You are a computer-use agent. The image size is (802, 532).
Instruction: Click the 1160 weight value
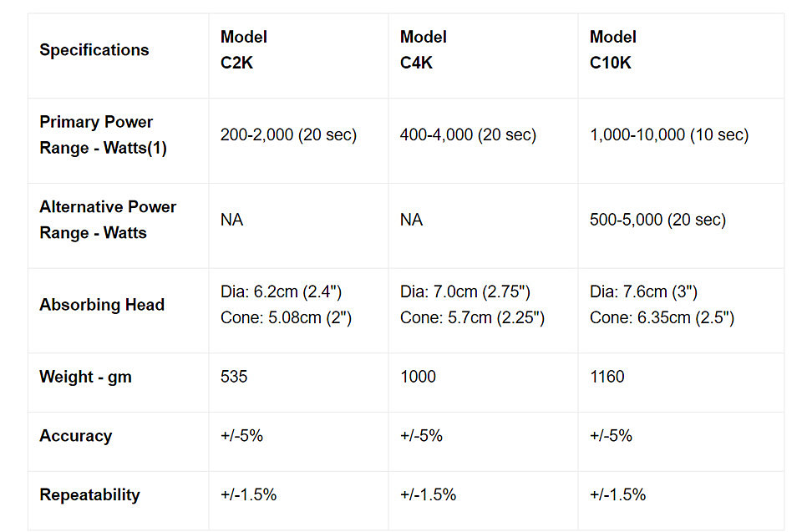pyautogui.click(x=607, y=377)
